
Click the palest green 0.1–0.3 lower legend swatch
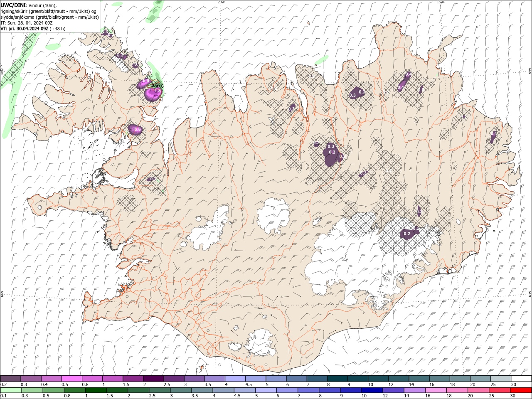(x=11, y=390)
